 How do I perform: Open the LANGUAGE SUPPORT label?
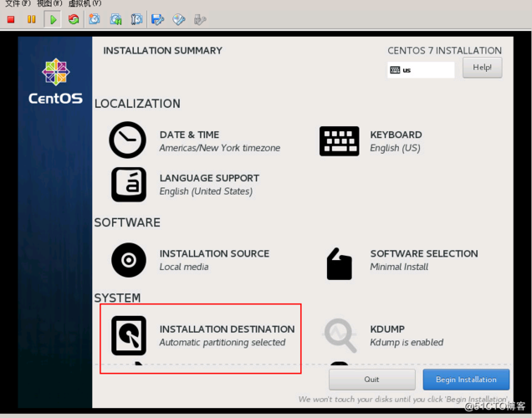209,178
